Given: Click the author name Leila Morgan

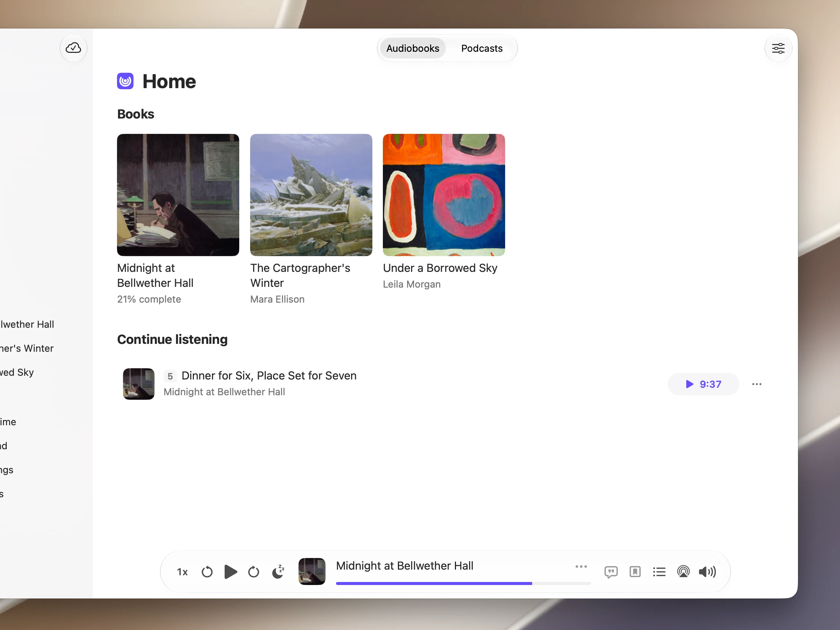Looking at the screenshot, I should tap(412, 284).
